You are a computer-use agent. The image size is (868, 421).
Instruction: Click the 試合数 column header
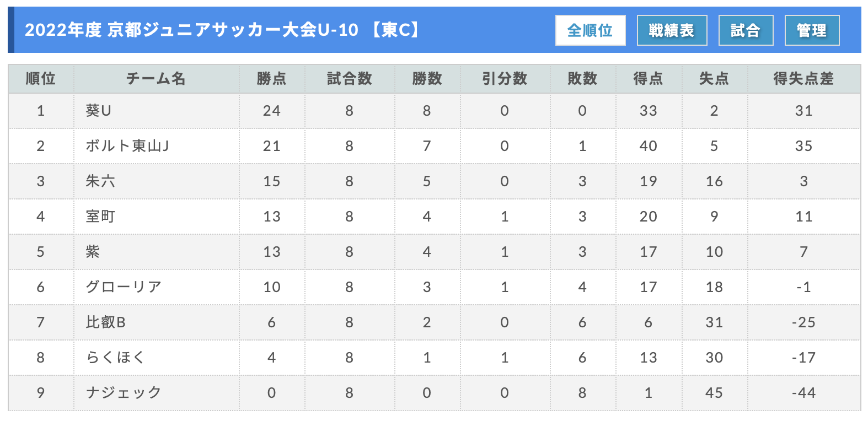350,79
